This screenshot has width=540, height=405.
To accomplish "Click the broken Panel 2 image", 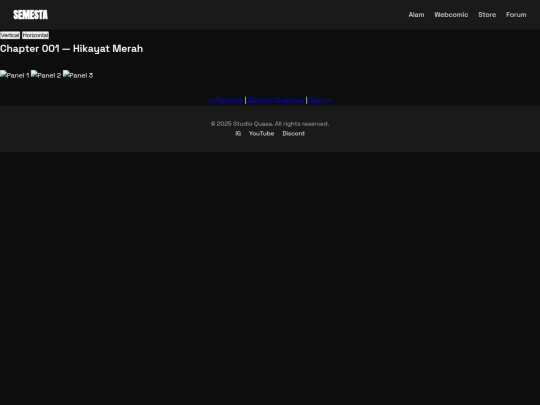I will pyautogui.click(x=46, y=75).
